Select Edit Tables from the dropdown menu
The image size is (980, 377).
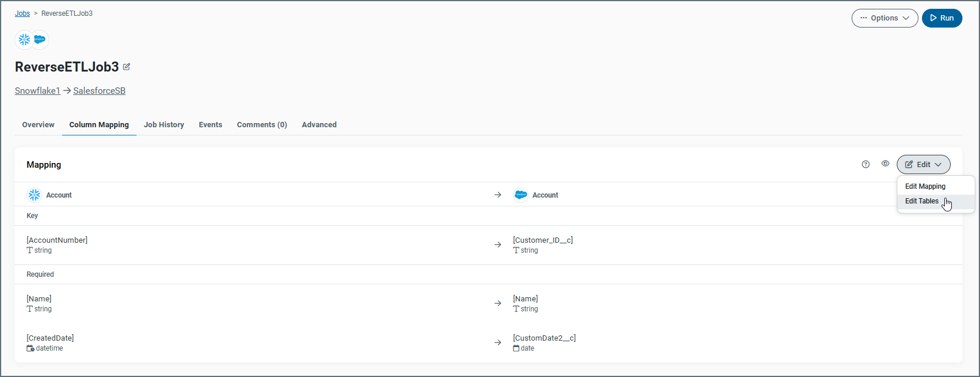pos(922,201)
